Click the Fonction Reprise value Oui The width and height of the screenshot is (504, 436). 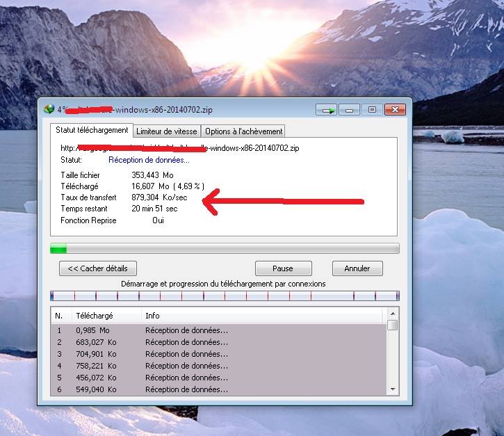(x=158, y=220)
